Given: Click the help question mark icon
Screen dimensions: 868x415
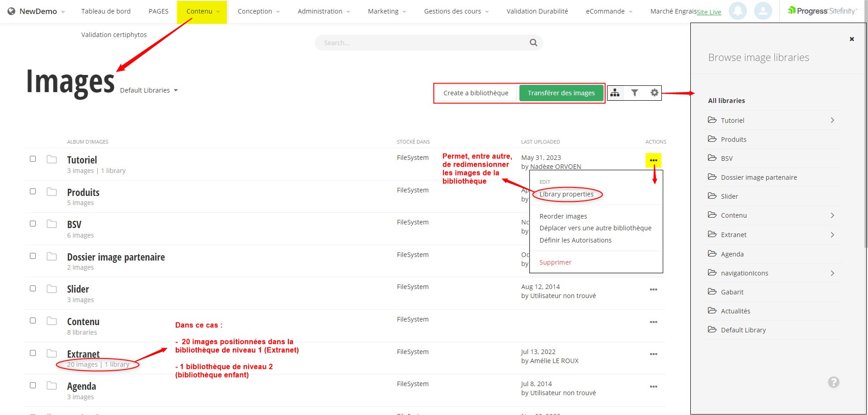Looking at the screenshot, I should (833, 382).
